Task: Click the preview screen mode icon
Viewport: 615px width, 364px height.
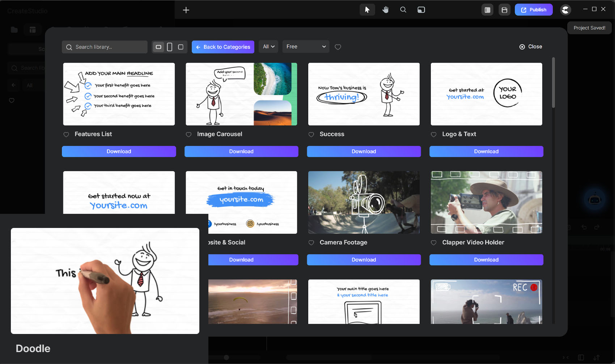Action: [x=421, y=10]
